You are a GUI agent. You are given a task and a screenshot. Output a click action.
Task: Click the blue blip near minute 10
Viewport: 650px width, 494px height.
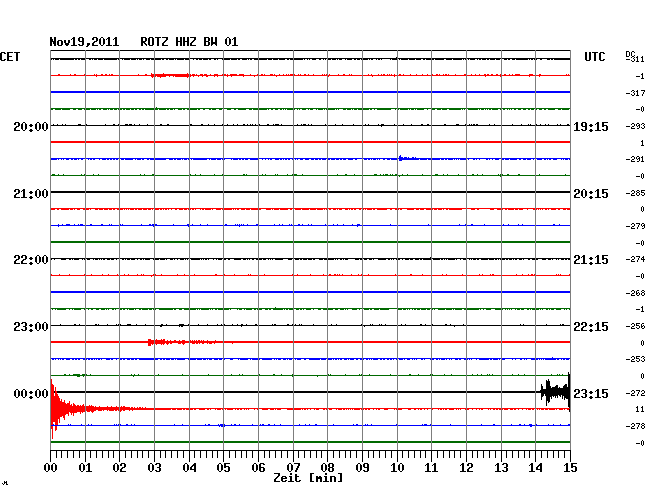tap(406, 158)
